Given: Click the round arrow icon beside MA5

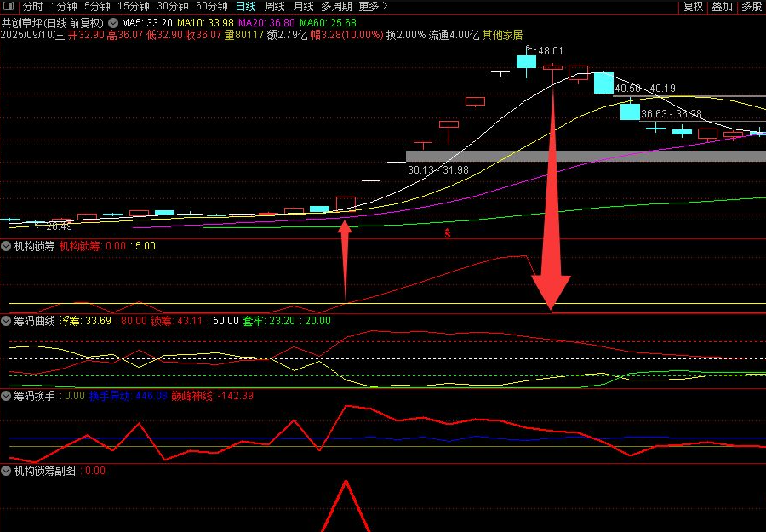Looking at the screenshot, I should [113, 22].
